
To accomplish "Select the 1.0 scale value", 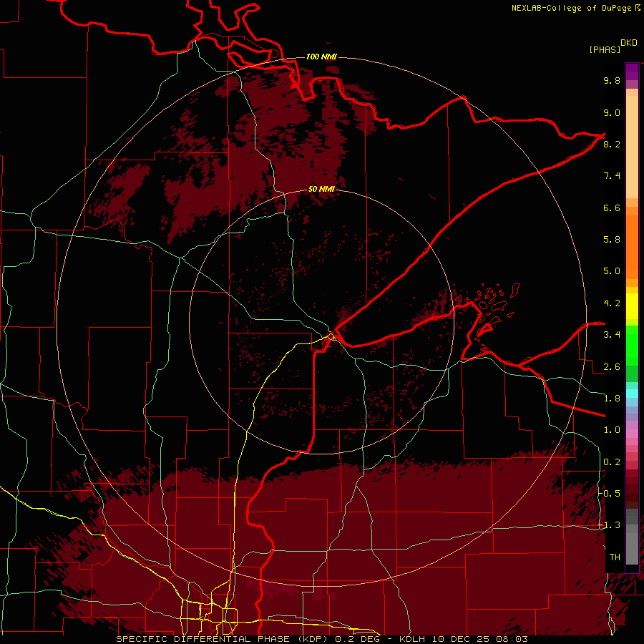I will point(612,430).
